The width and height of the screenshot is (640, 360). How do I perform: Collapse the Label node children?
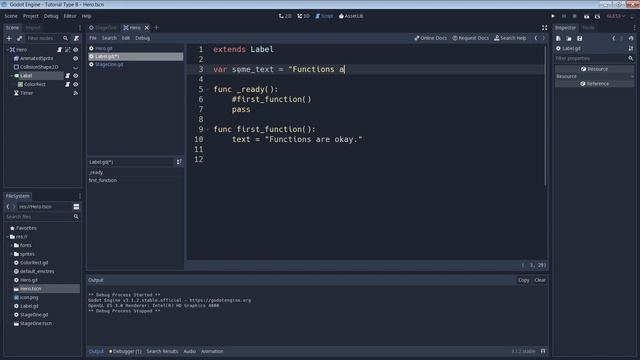(12, 76)
